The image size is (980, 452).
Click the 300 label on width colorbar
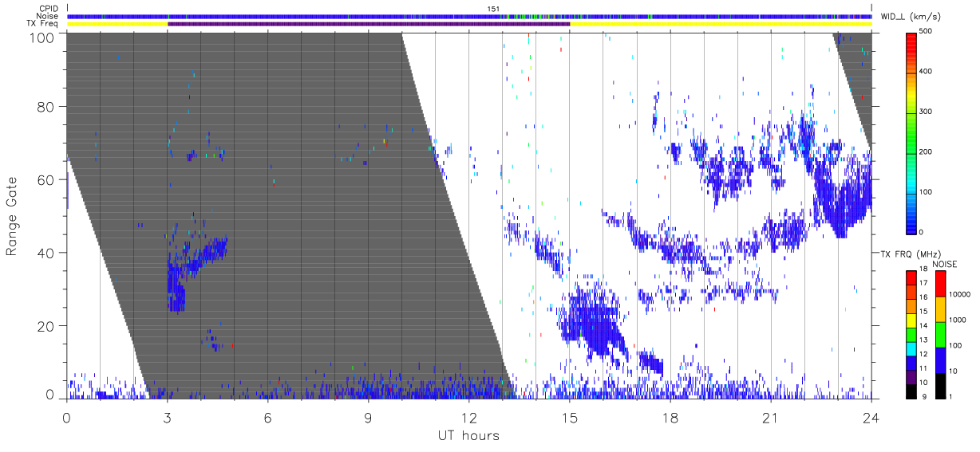click(x=926, y=112)
